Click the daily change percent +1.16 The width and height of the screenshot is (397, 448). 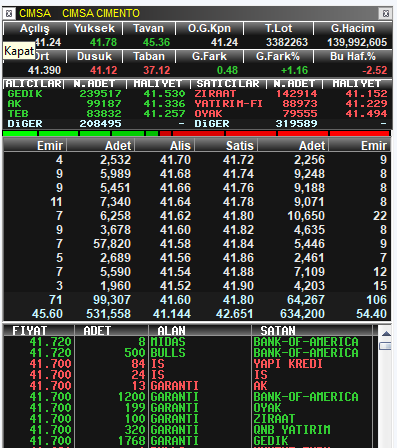pyautogui.click(x=294, y=70)
